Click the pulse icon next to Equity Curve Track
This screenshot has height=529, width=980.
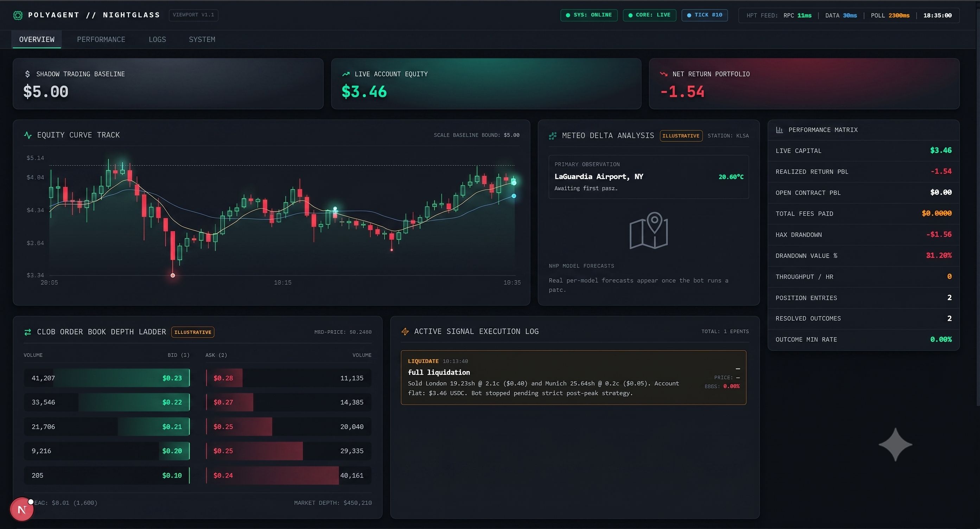pyautogui.click(x=28, y=135)
